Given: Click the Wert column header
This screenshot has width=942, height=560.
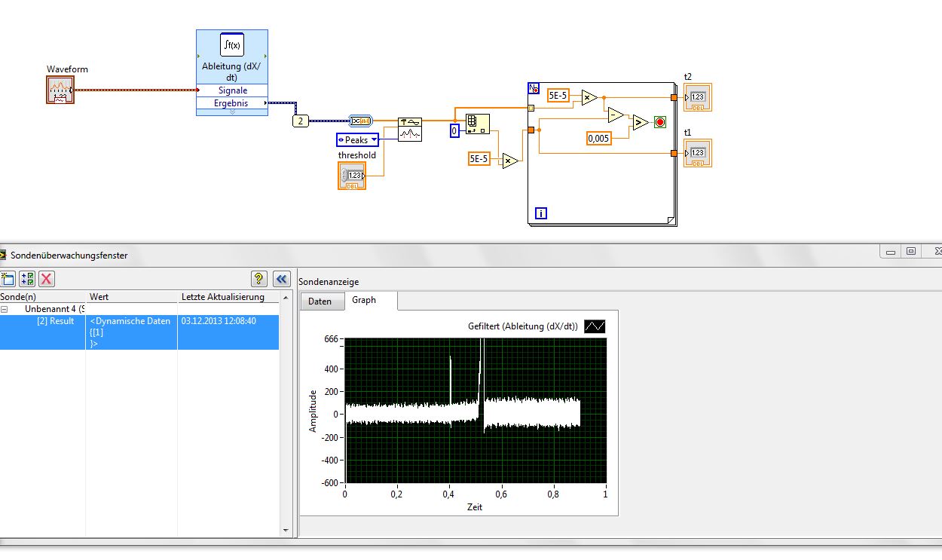Looking at the screenshot, I should [99, 297].
